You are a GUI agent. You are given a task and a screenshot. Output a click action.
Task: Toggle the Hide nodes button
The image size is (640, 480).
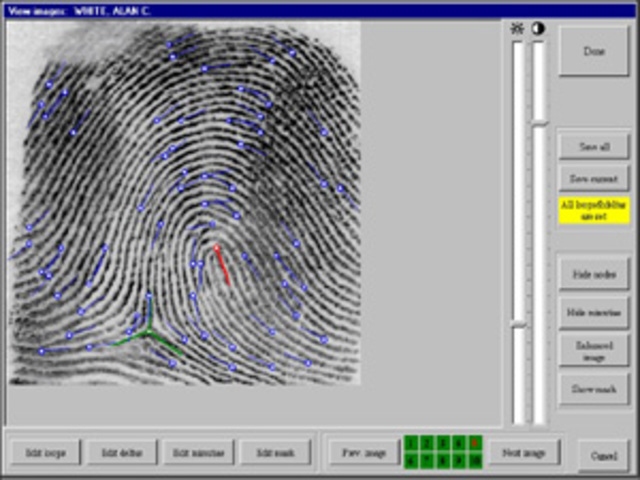[594, 274]
